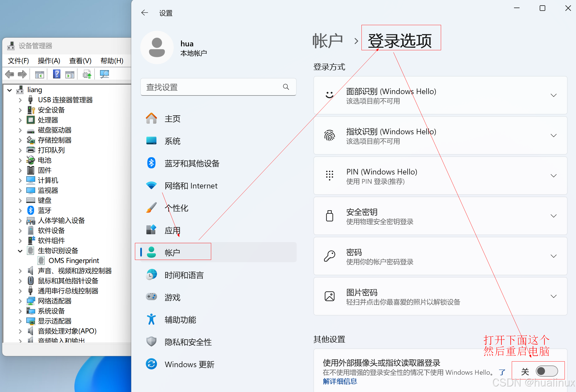Collapse the Biometric devices tree node
The image size is (576, 392).
point(20,251)
